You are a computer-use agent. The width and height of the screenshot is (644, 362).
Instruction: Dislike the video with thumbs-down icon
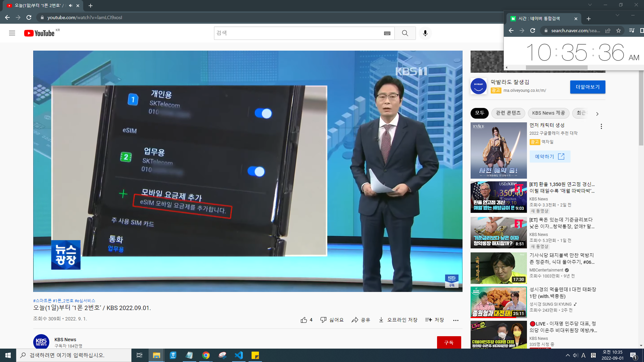(323, 320)
